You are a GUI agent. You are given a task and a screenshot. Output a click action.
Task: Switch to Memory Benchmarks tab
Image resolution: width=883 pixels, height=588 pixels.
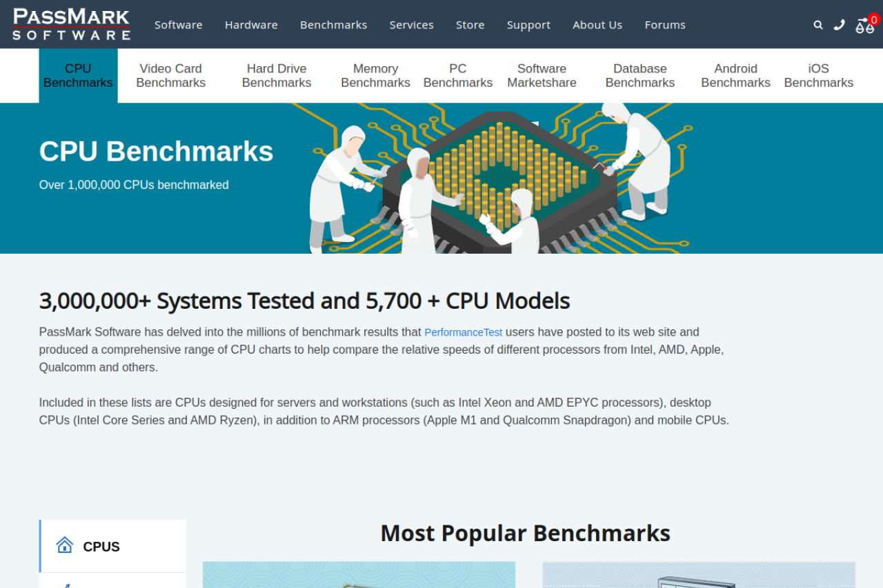tap(376, 76)
